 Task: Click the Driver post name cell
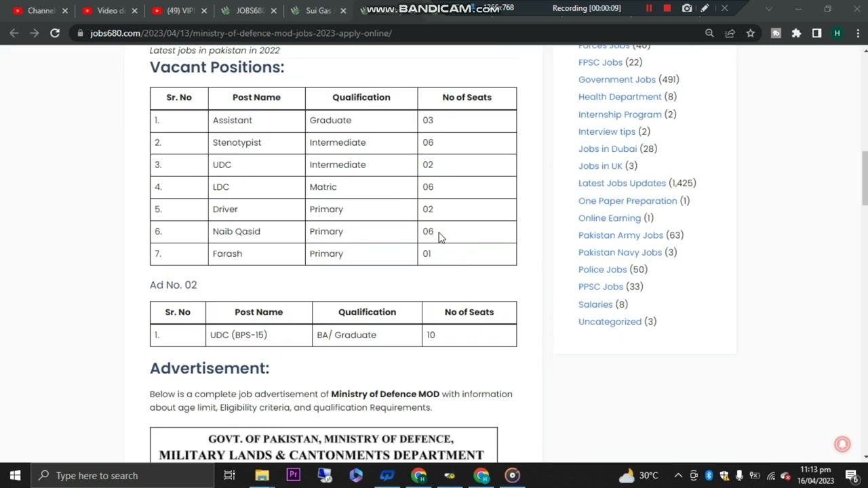point(256,209)
